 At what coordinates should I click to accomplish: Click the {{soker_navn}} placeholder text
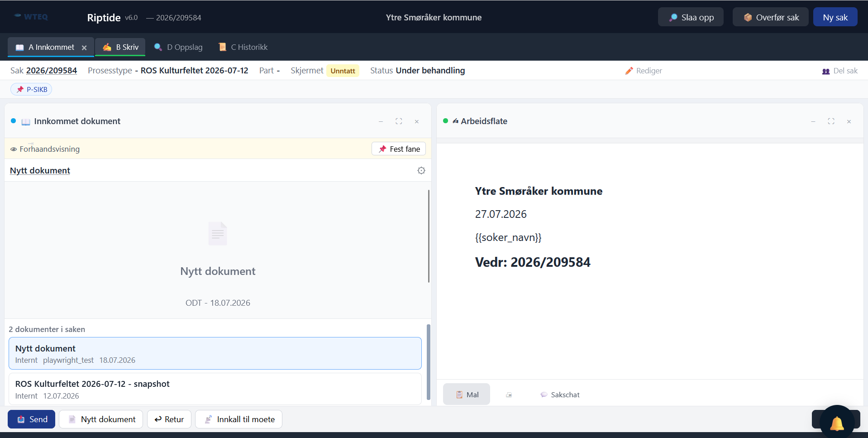click(x=508, y=237)
